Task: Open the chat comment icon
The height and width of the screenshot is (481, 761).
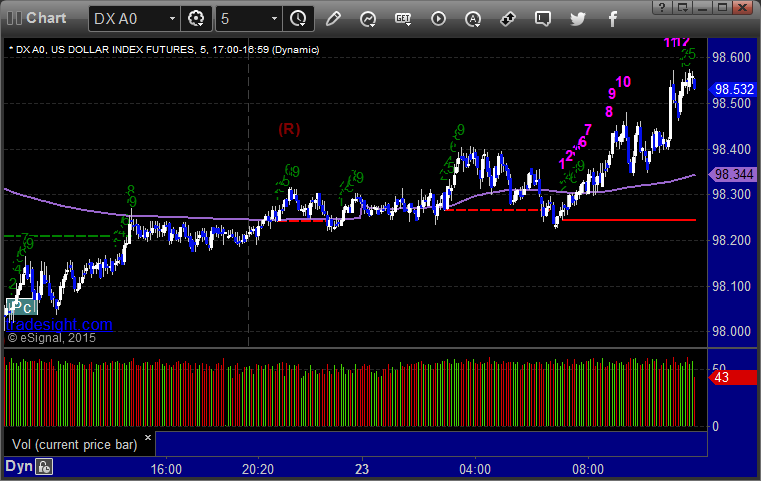Action: (543, 19)
